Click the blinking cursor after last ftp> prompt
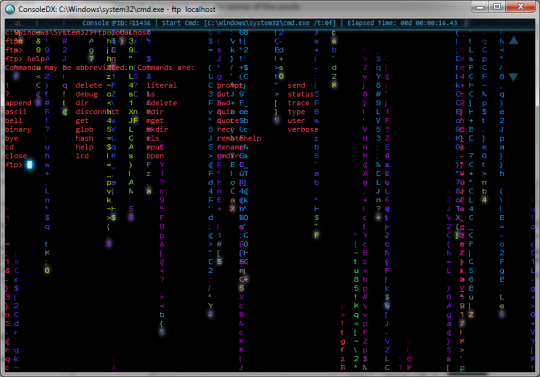Viewport: 540px width, 377px height. (30, 165)
